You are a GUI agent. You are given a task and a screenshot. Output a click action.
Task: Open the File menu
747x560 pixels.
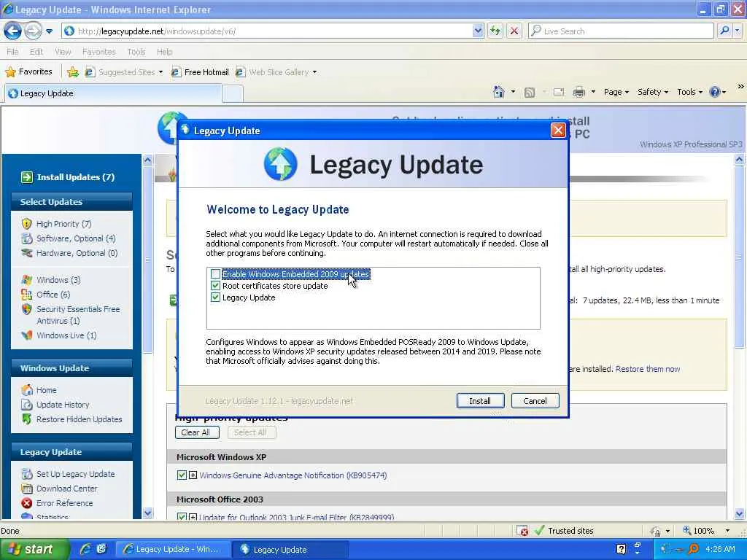click(13, 52)
